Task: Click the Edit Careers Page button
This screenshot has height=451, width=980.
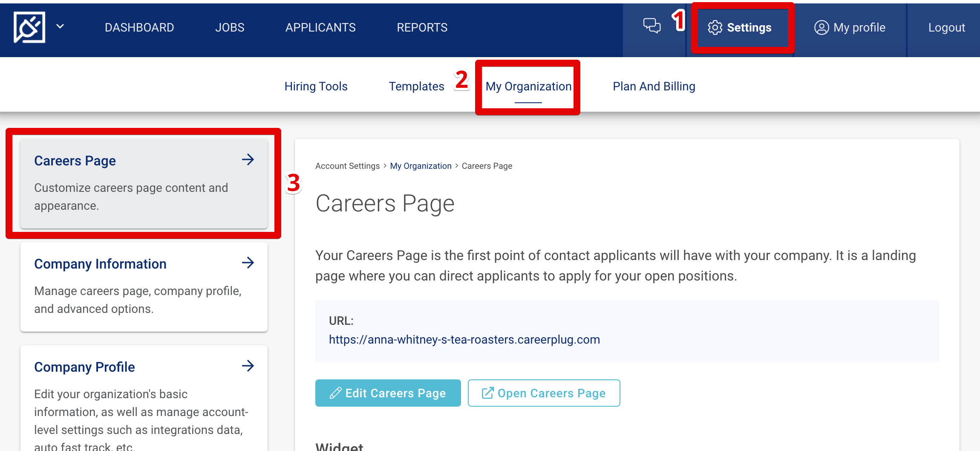Action: pos(388,393)
